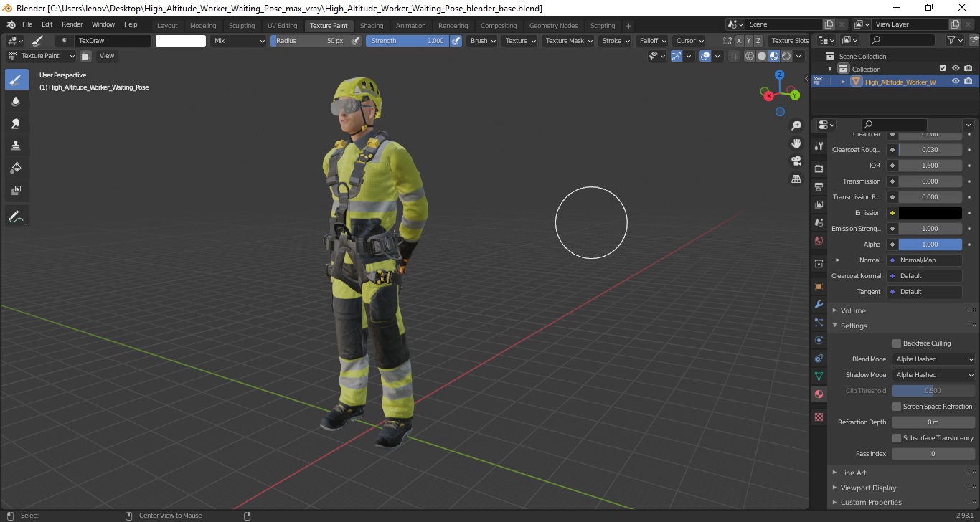Toggle show gizmos button
This screenshot has width=980, height=522.
point(677,56)
